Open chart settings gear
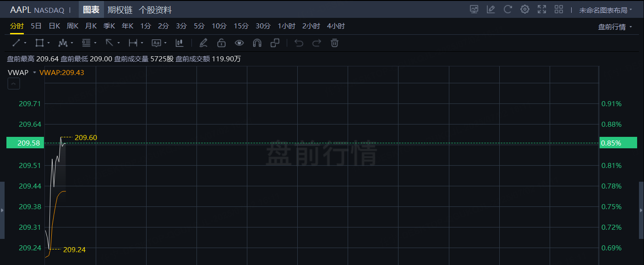The width and height of the screenshot is (644, 265). coord(525,9)
